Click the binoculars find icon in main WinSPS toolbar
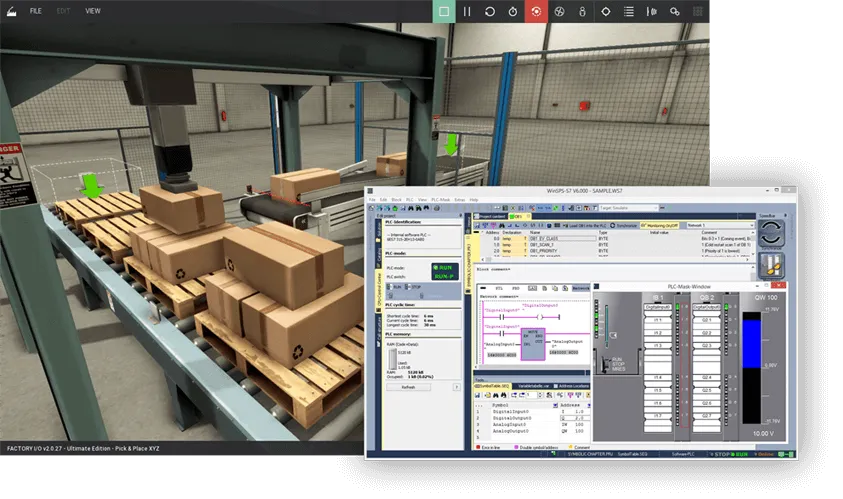Viewport: 843px width, 499px height. point(411,208)
